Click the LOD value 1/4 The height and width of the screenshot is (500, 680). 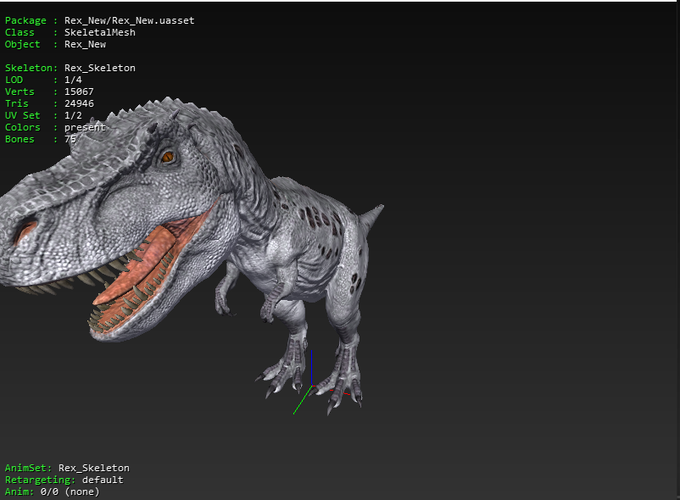tap(73, 80)
